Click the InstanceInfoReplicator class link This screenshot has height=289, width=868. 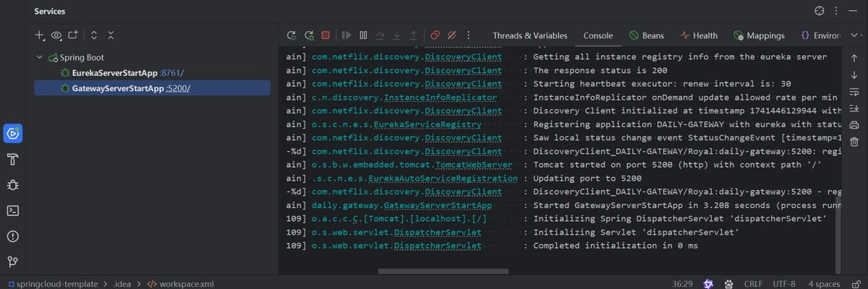point(441,98)
